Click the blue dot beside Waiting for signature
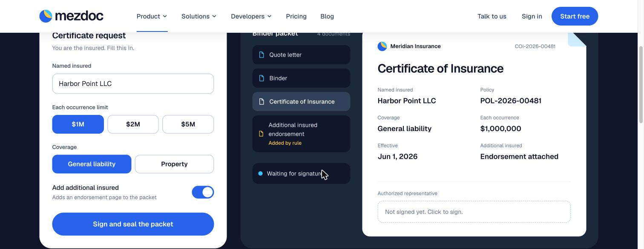 (260, 174)
